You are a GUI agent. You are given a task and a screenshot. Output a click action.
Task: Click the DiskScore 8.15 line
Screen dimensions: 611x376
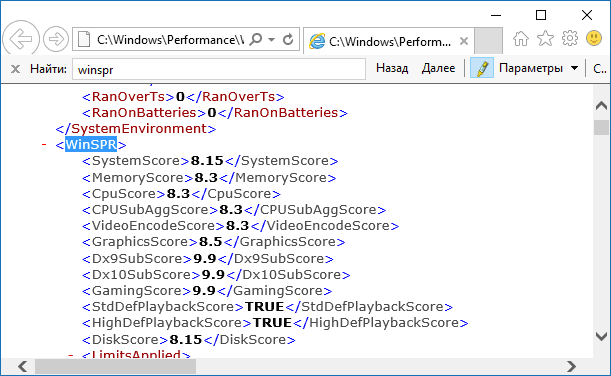189,340
